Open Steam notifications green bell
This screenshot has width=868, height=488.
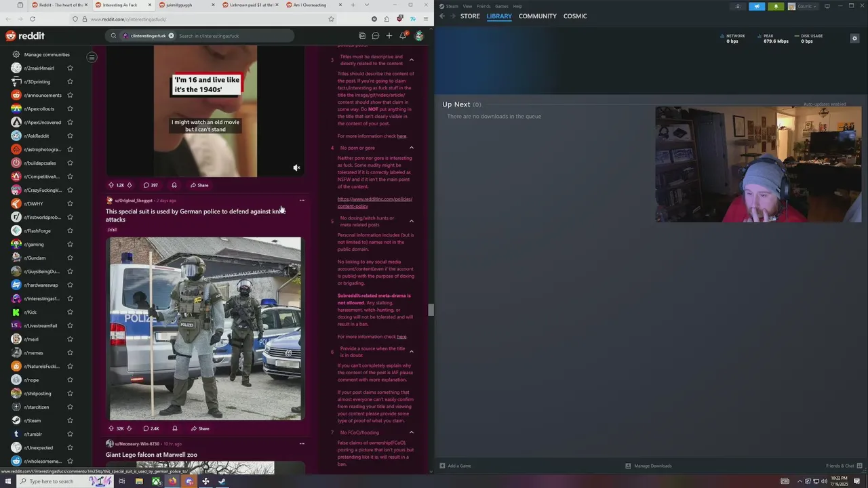click(776, 6)
